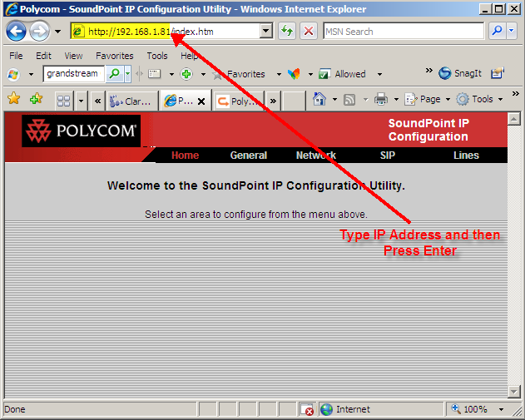Click the form fill toolbar icon
The width and height of the screenshot is (525, 420).
tap(154, 74)
